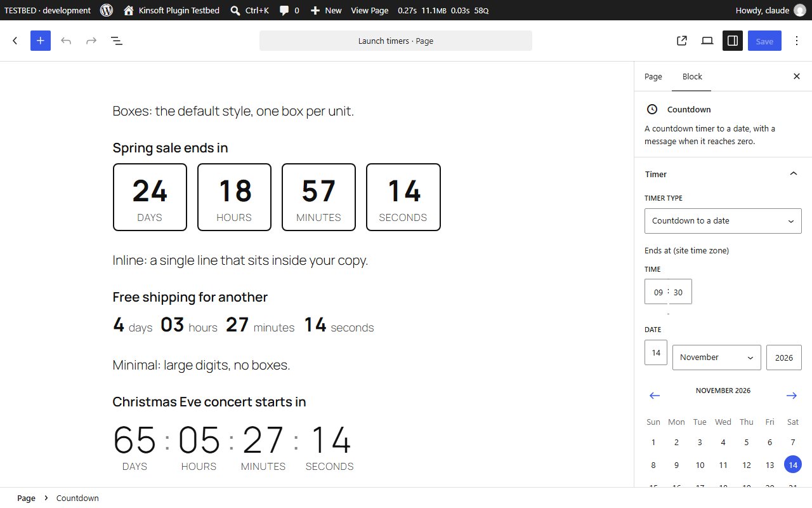Go to previous month in calendar
This screenshot has height=508, width=812.
point(655,396)
